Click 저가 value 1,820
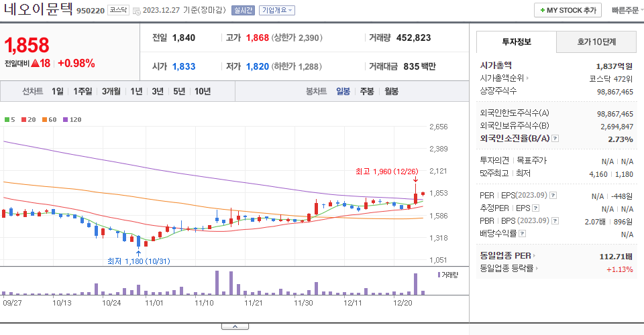The image size is (644, 335). point(258,66)
